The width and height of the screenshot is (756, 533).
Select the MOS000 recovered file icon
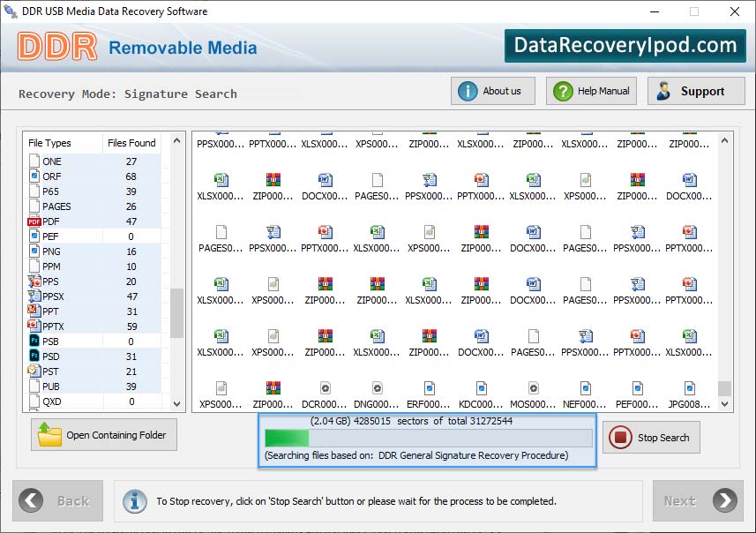coord(534,388)
